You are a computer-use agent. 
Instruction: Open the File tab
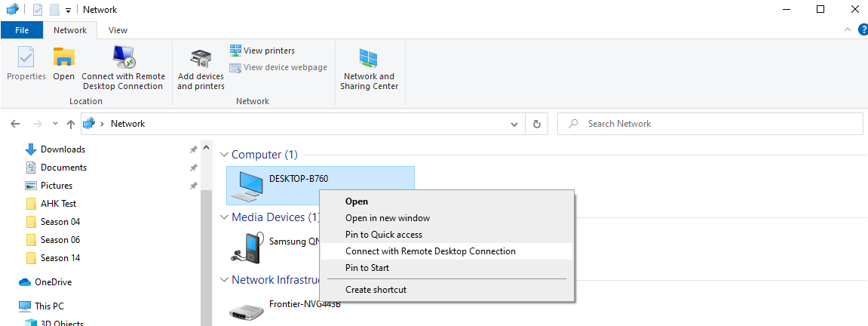(22, 30)
